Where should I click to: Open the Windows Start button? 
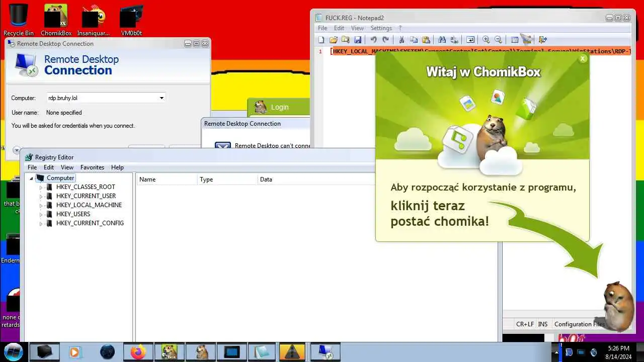point(14,352)
